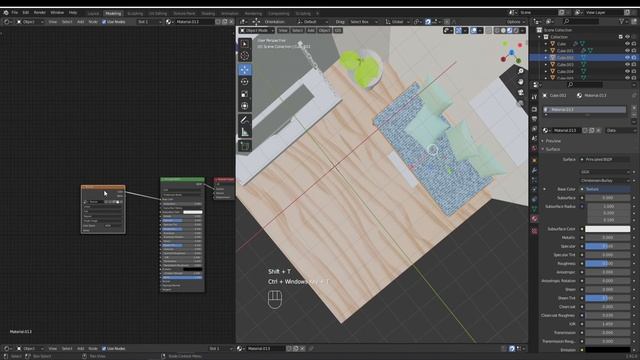Click the pan hand gizmo in viewport
The width and height of the screenshot is (640, 360).
521,82
